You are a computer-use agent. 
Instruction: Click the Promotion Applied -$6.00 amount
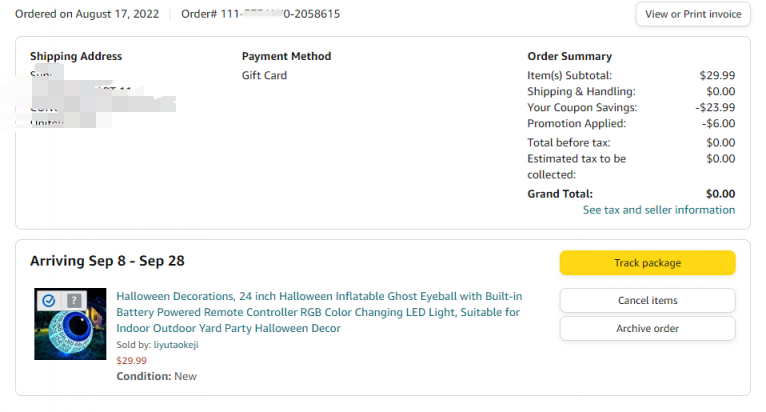tap(718, 123)
